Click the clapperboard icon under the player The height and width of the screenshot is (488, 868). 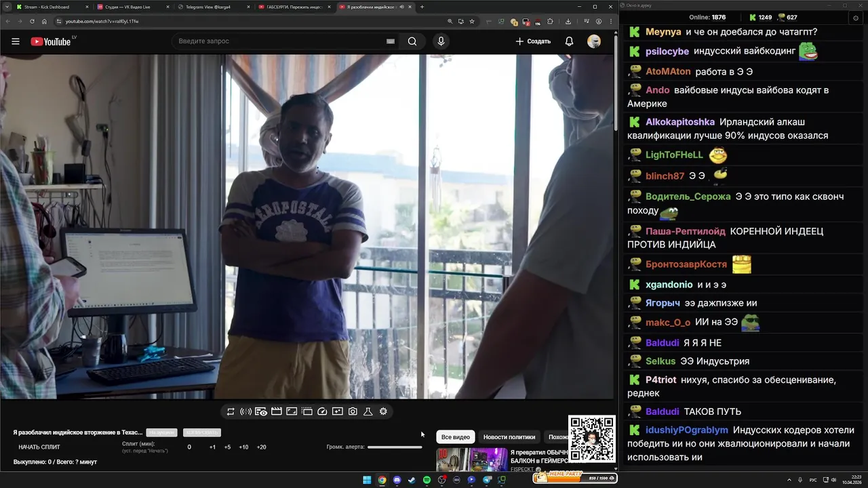[276, 411]
